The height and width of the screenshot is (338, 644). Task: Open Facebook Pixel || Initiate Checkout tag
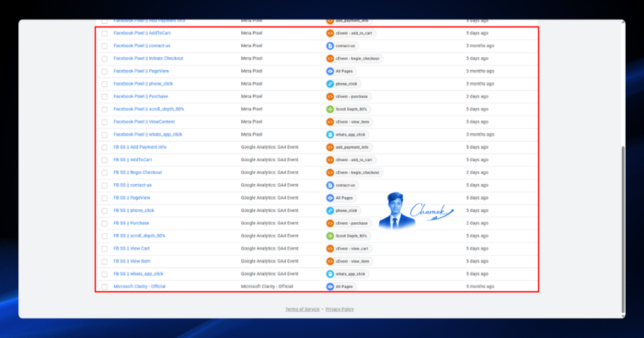coord(148,59)
